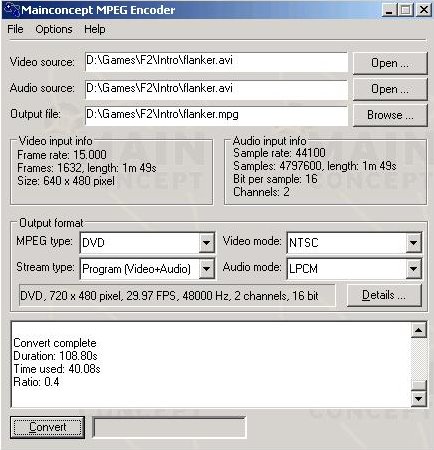This screenshot has width=434, height=450.
Task: Click the log scrollbar down arrow
Action: click(x=419, y=398)
